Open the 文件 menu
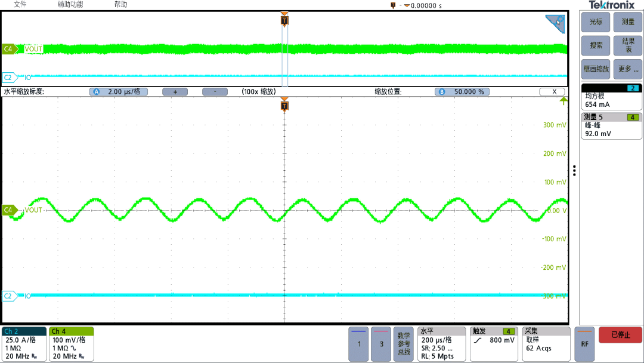The image size is (644, 363). click(x=20, y=4)
